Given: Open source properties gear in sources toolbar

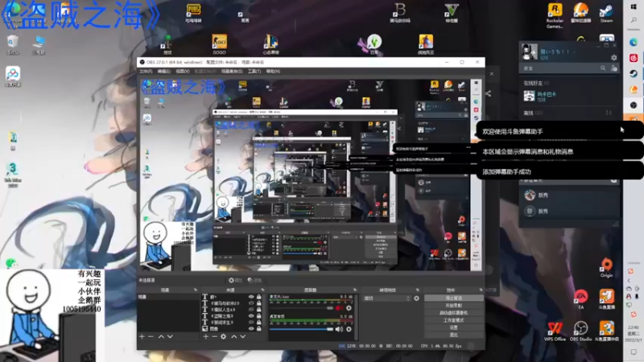Looking at the screenshot, I should coord(224,336).
